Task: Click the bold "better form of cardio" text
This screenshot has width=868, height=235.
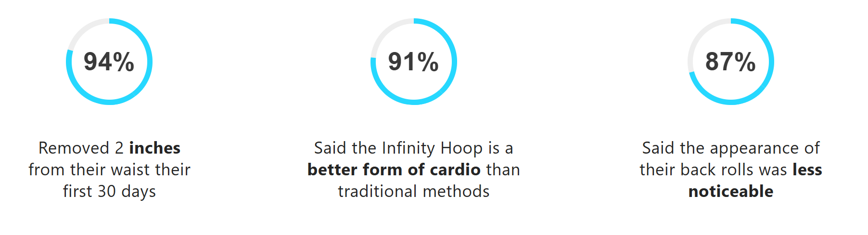Action: tap(394, 170)
